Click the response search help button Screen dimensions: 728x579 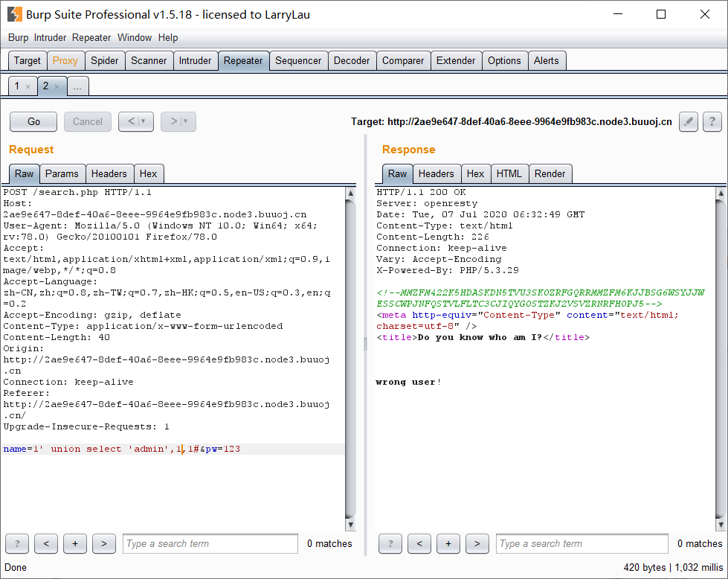pos(390,544)
